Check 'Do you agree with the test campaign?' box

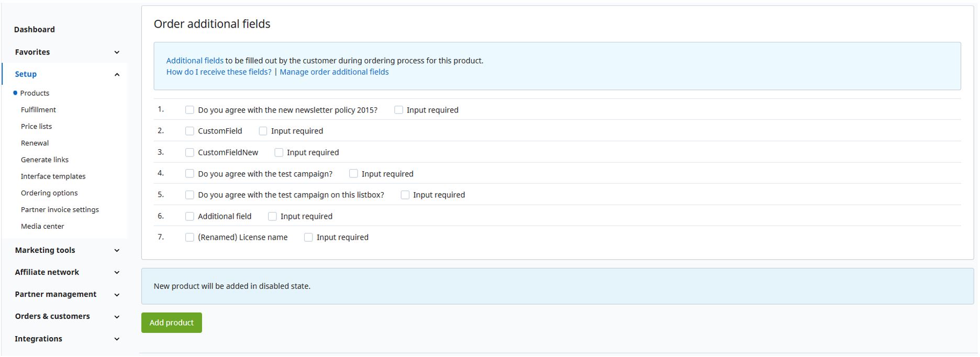(190, 174)
